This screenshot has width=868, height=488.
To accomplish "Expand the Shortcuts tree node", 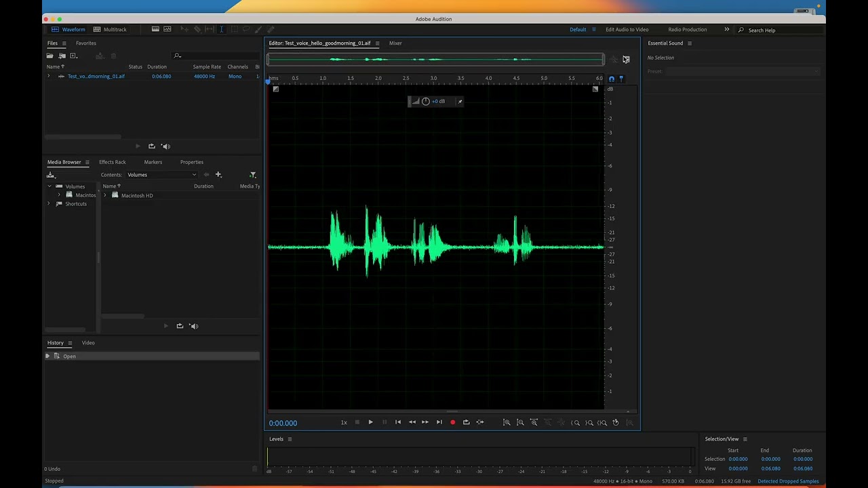I will pyautogui.click(x=49, y=203).
